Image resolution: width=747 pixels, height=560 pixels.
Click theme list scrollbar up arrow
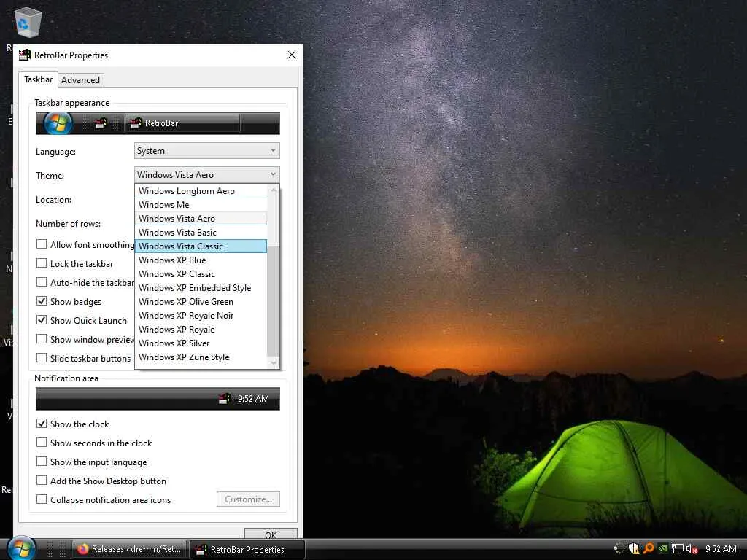click(x=274, y=190)
